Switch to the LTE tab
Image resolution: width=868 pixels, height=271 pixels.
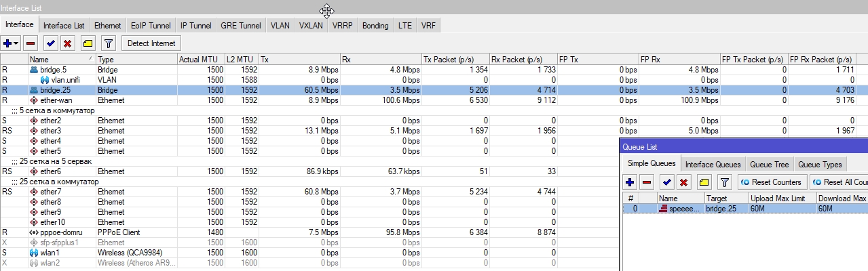click(405, 26)
